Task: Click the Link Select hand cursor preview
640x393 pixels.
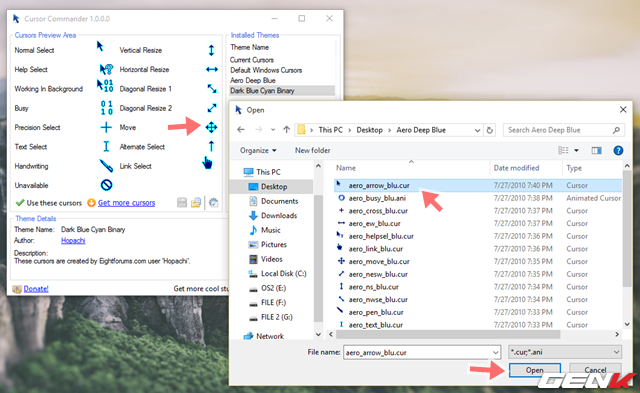Action: point(207,163)
